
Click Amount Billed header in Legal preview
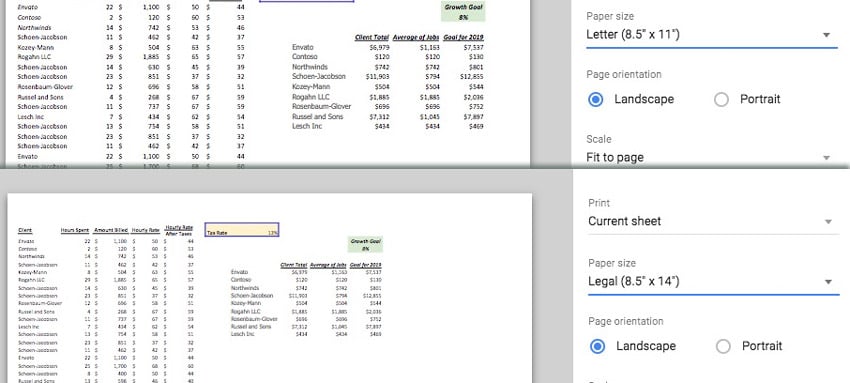coord(111,230)
